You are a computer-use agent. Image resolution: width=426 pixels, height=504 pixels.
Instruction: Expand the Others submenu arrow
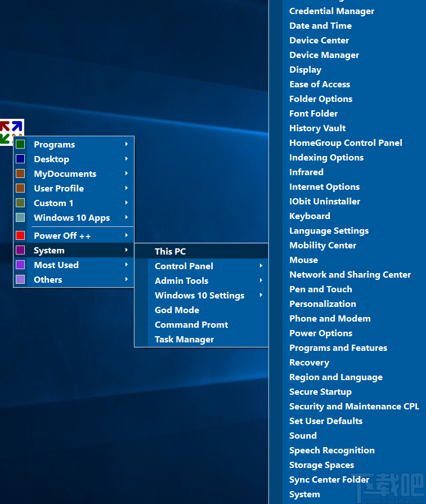coord(127,279)
